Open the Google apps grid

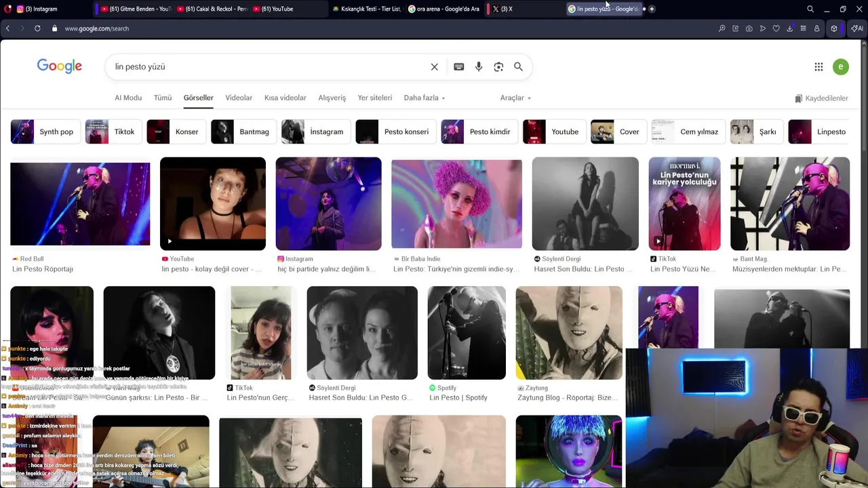pos(818,67)
